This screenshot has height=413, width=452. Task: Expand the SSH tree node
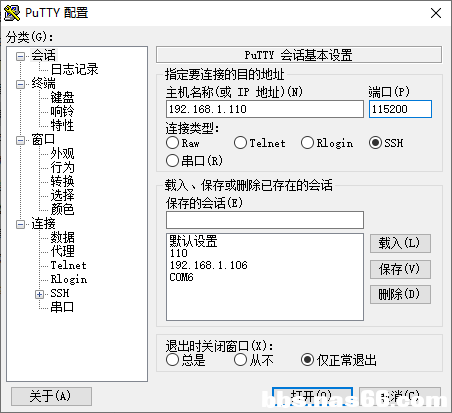coord(39,294)
